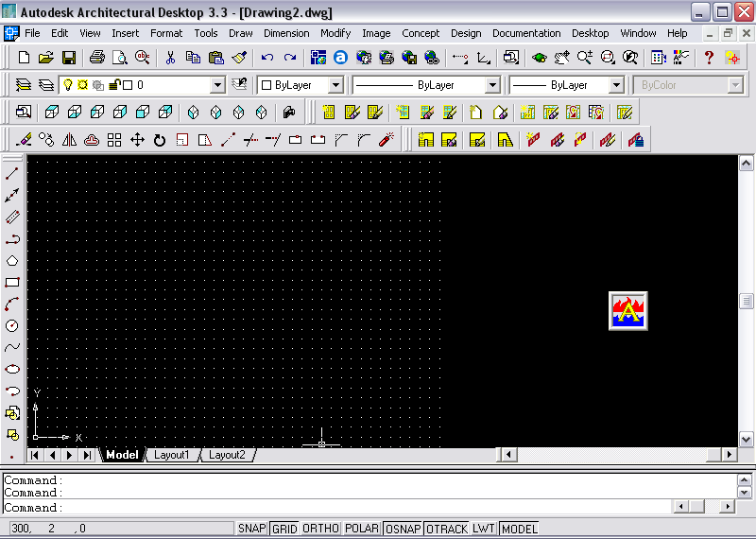
Task: Click the flaming A logo button
Action: point(628,311)
